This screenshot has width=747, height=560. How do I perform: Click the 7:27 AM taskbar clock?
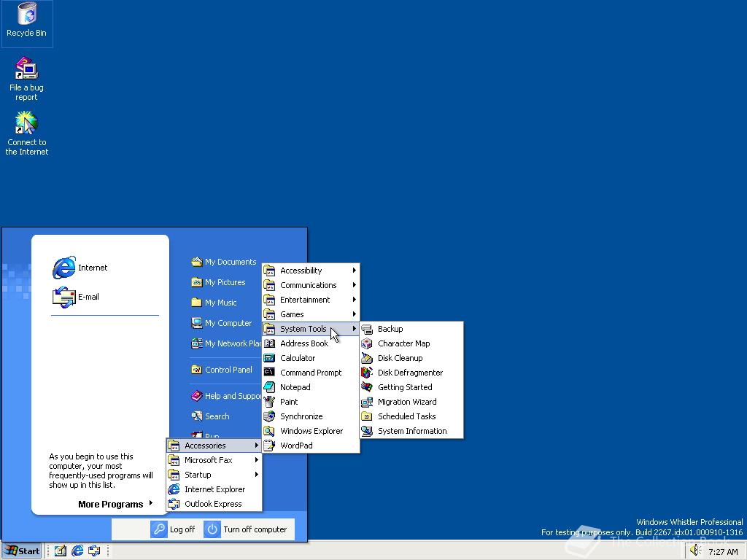[723, 552]
